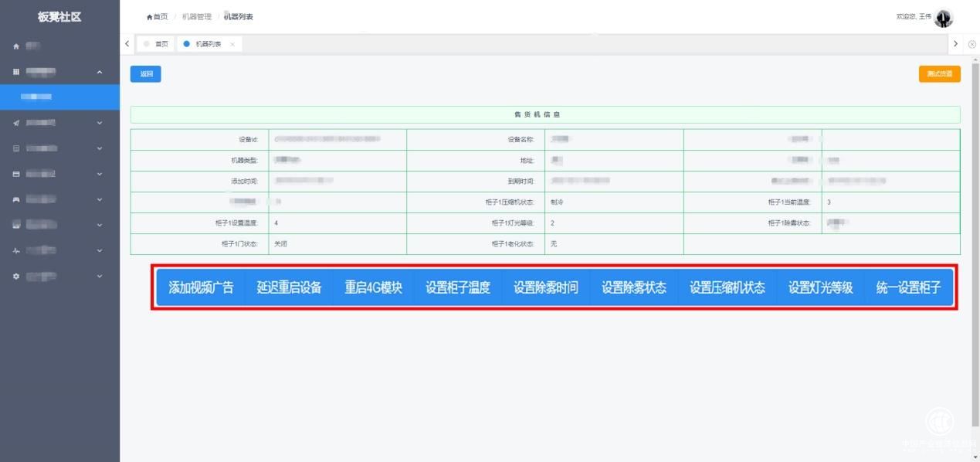
Task: Collapse the expanded grid-icon sidebar menu
Action: pos(100,72)
